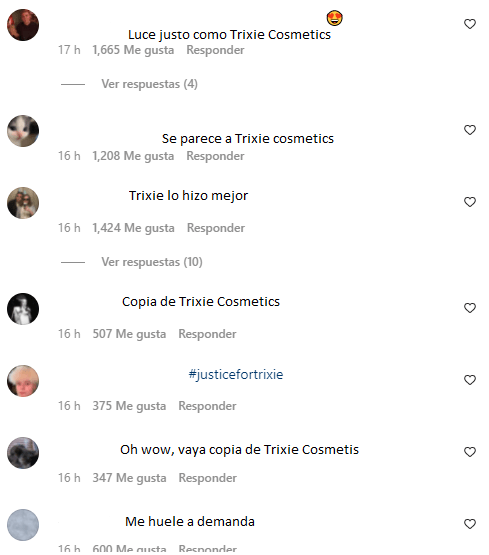Like the 'Oh wow, vaya copia' comment

pyautogui.click(x=470, y=452)
